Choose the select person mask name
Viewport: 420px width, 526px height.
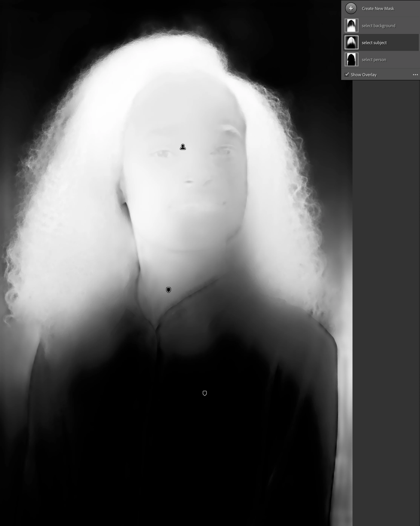[x=374, y=60]
